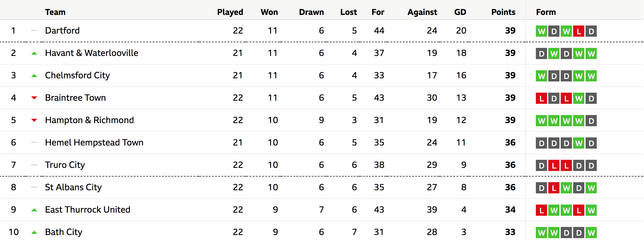Click Dartford's red L form badge
Screen dimensions: 644x240
pos(579,31)
